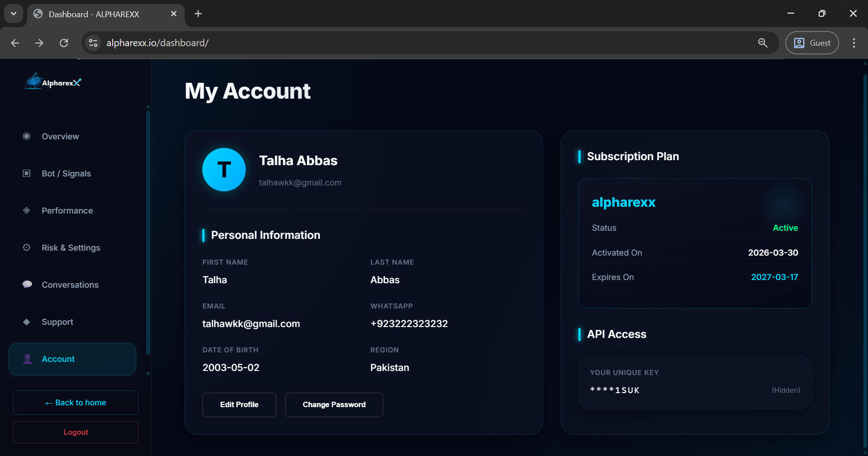This screenshot has width=868, height=456.
Task: Click the Performance diamond icon
Action: click(x=27, y=210)
